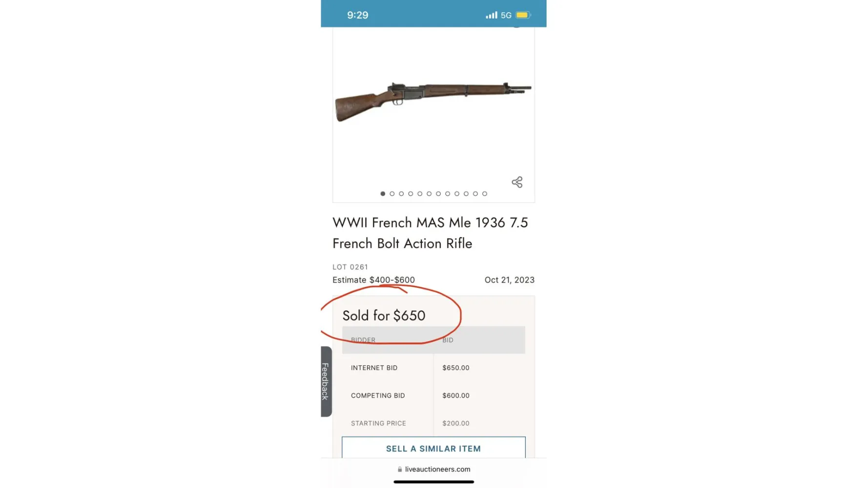Click the WWII French MAS rifle title

point(430,233)
